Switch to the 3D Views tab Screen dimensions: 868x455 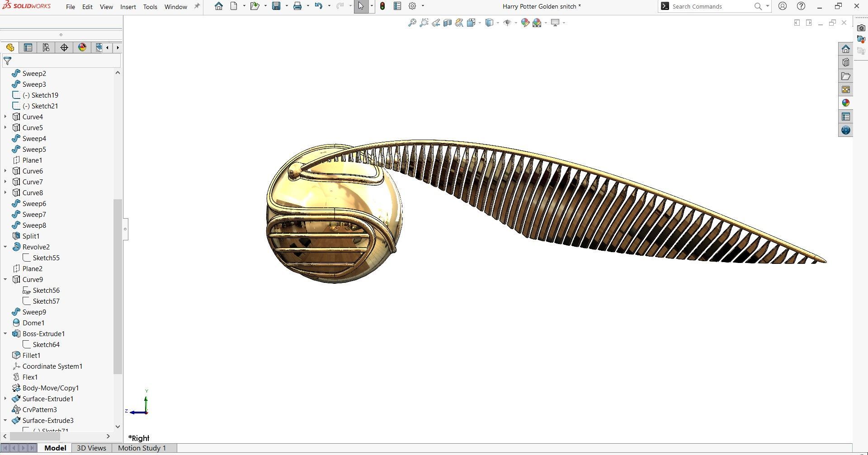(x=91, y=448)
